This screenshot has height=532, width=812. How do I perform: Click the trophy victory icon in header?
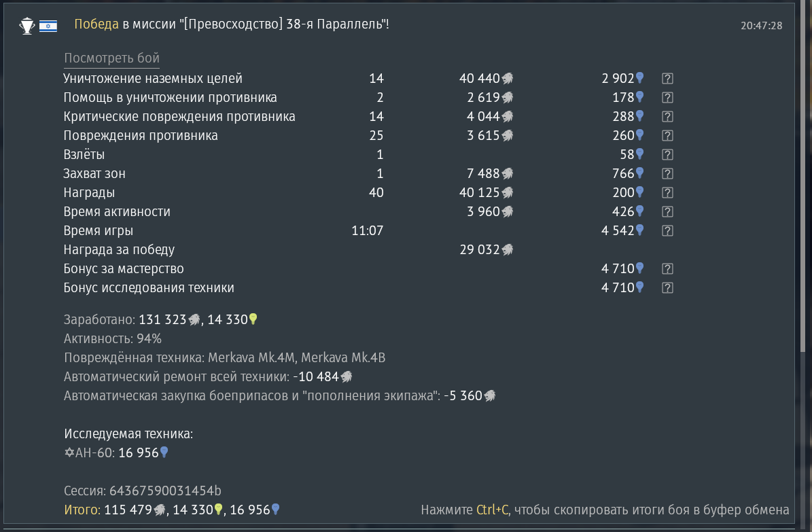coord(27,26)
